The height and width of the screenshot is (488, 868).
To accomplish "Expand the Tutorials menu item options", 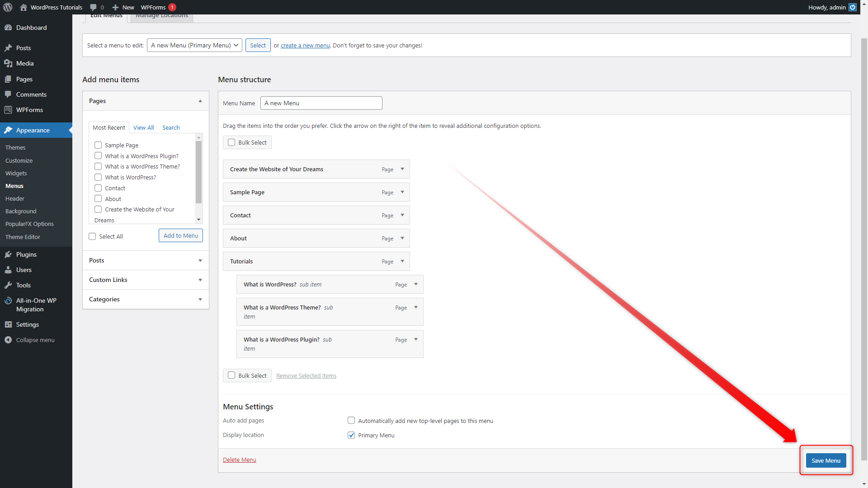I will pos(402,261).
